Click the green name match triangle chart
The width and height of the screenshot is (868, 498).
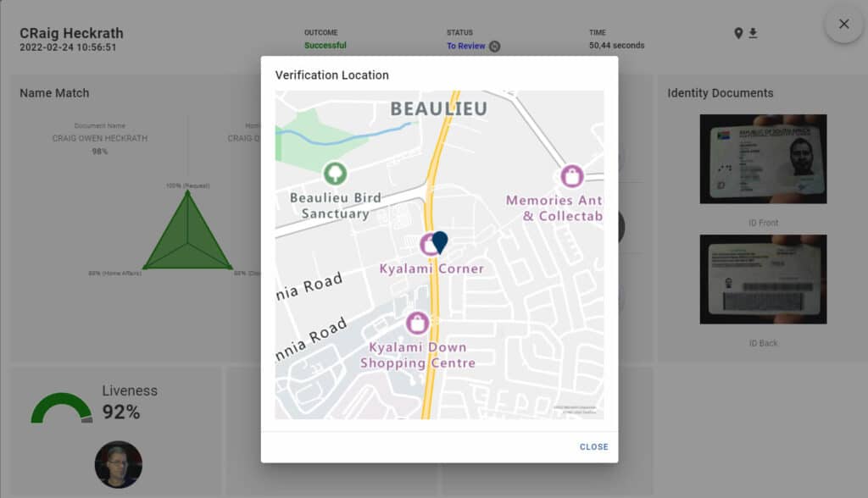pyautogui.click(x=187, y=237)
